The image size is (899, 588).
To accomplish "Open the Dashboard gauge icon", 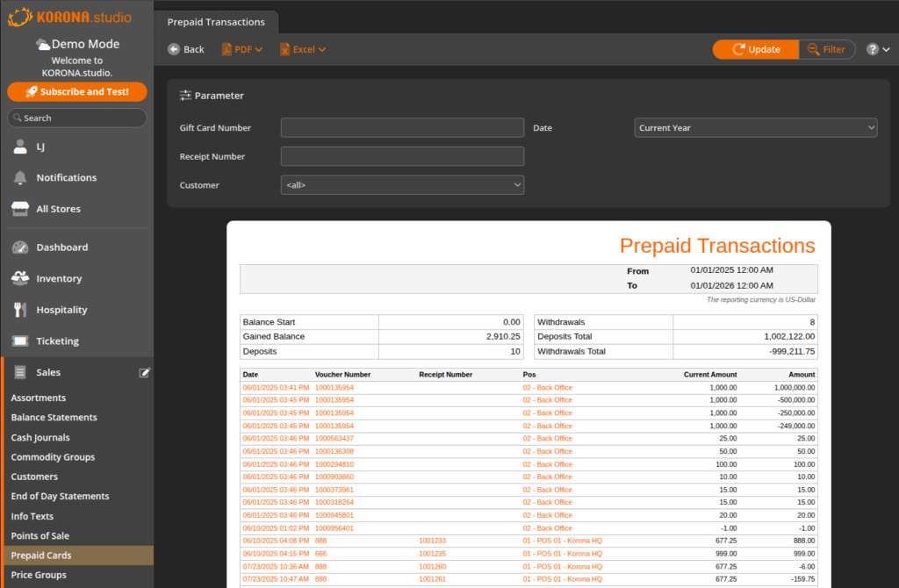I will (20, 247).
